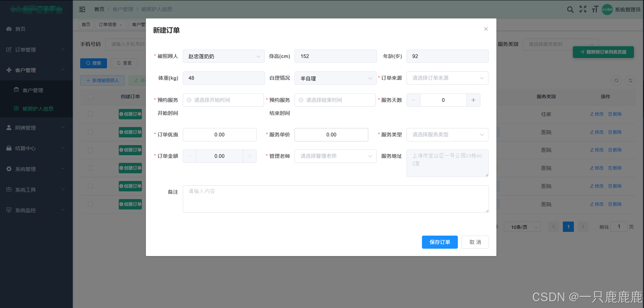Close the 订单信息 tab
Viewport: 644px width, 308px height.
coord(121,25)
